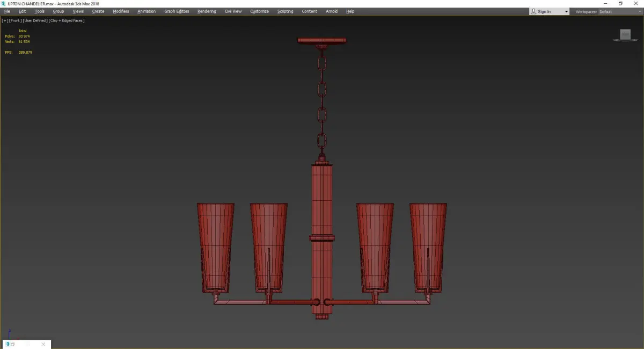Screen dimensions: 644x349
Task: Open the Tools menu
Action: click(x=40, y=11)
